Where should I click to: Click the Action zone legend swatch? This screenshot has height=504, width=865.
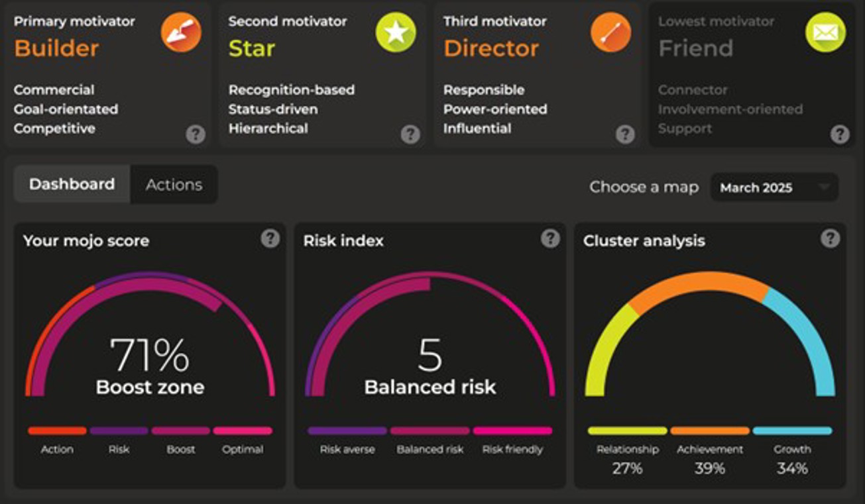click(x=57, y=430)
